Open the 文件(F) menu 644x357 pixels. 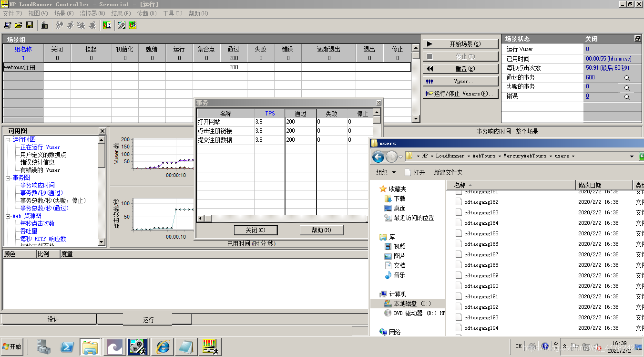[13, 13]
